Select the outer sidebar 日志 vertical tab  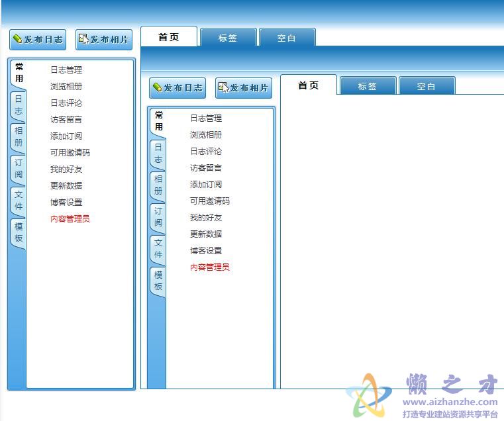[x=19, y=105]
